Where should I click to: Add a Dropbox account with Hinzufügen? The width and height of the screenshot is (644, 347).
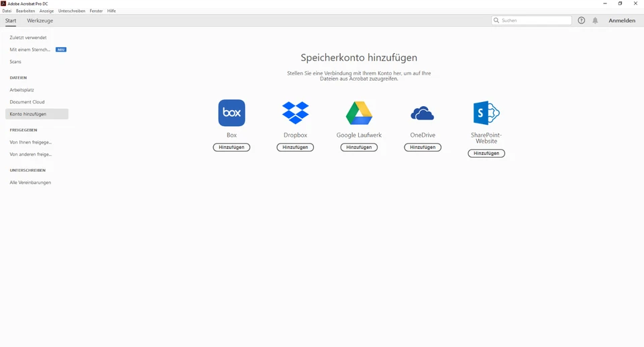[x=295, y=147]
